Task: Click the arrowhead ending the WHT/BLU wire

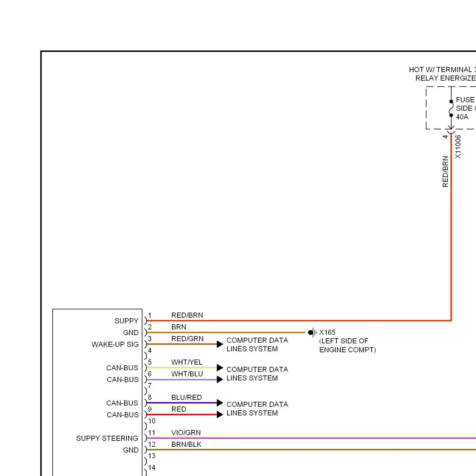Action: (220, 380)
